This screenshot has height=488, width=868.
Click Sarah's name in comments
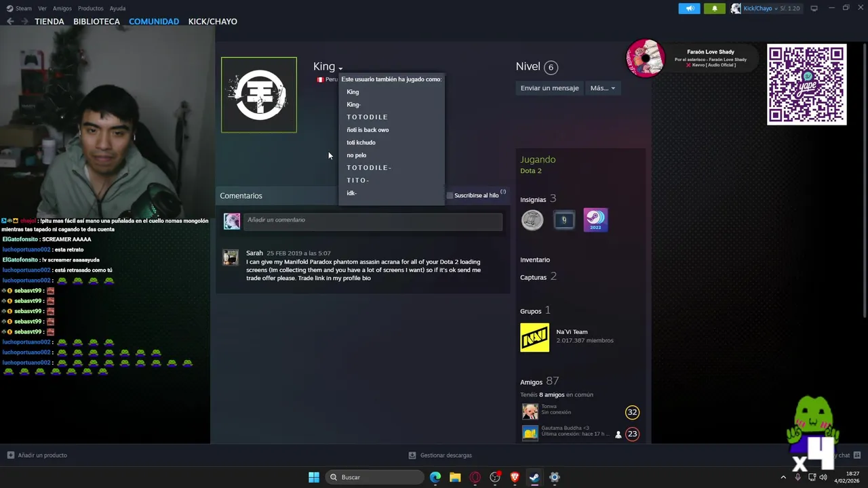[x=254, y=253]
